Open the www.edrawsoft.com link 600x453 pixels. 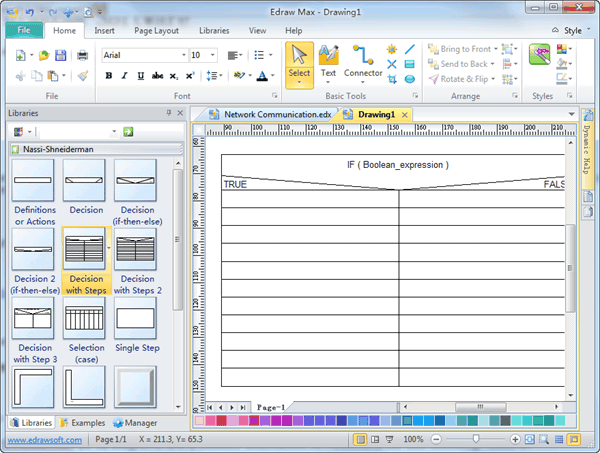tap(44, 439)
